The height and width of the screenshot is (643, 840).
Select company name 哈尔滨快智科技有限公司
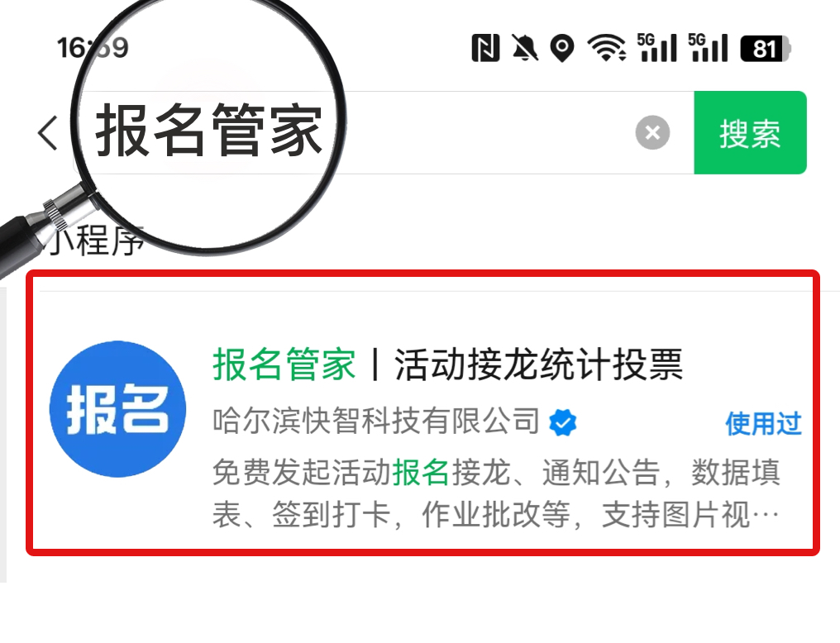pyautogui.click(x=376, y=421)
